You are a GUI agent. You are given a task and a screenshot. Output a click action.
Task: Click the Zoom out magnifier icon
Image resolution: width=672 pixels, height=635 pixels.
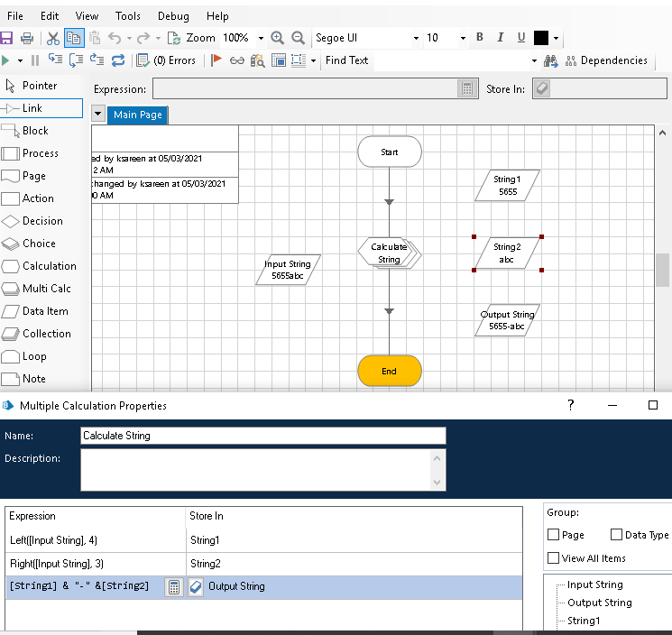click(x=298, y=38)
